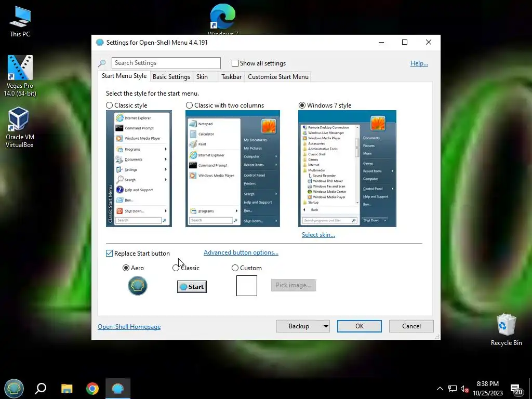Click the Windows 7 style preview image
This screenshot has width=532, height=399.
[347, 169]
